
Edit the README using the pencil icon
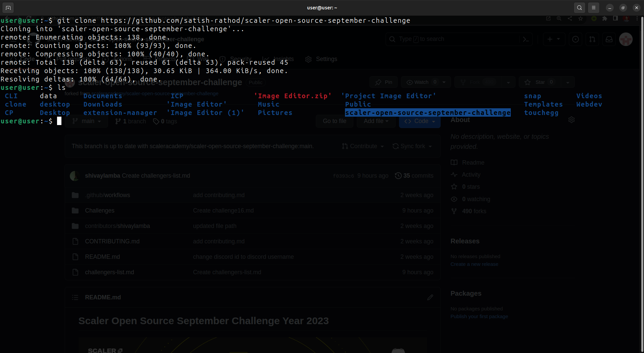coord(430,297)
